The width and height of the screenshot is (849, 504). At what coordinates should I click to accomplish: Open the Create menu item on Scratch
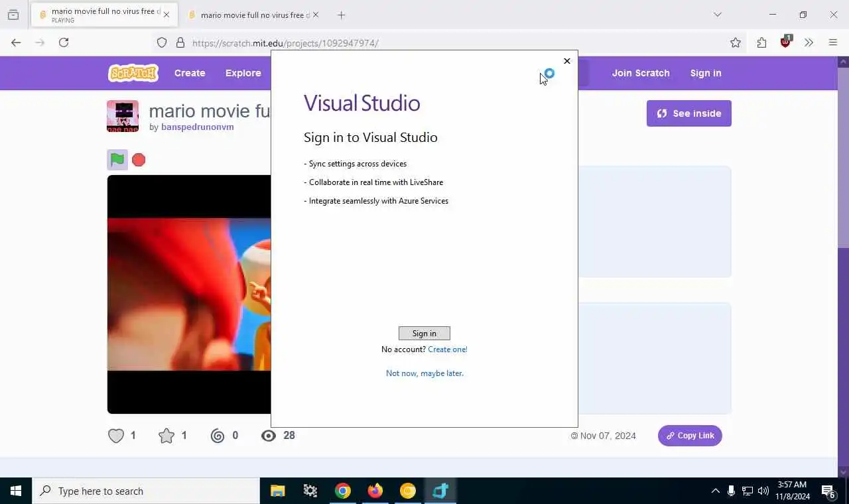click(190, 73)
